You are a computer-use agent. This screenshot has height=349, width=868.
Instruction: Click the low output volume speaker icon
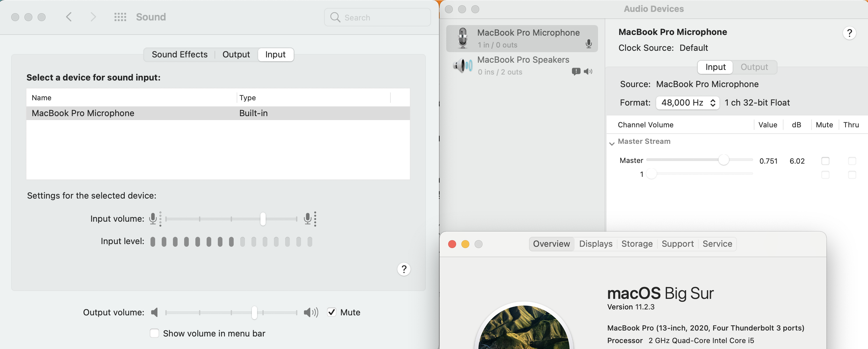pyautogui.click(x=154, y=312)
